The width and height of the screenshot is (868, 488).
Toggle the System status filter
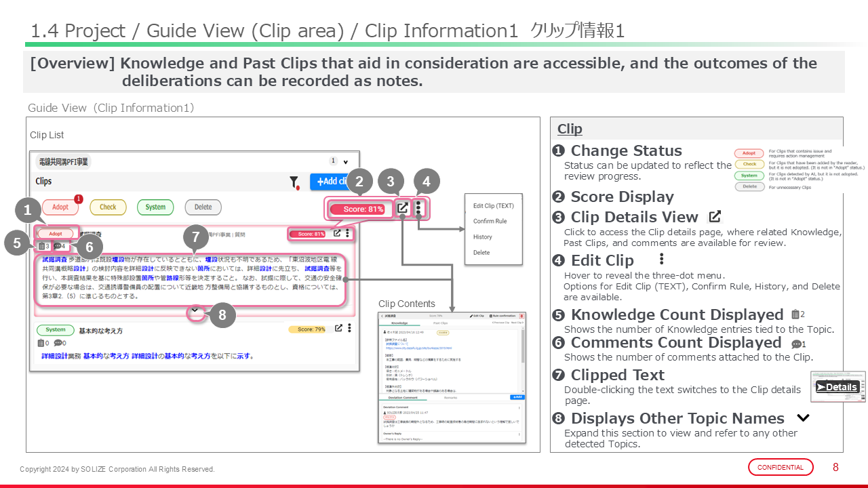coord(155,207)
